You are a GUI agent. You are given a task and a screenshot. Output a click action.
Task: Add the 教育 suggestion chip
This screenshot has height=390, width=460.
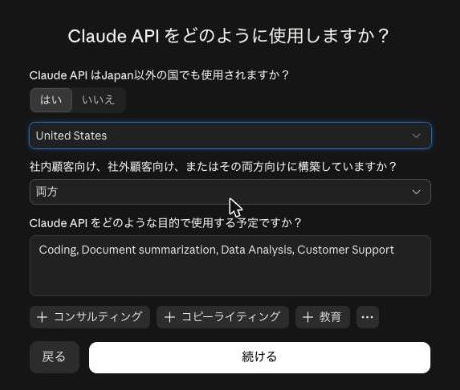[322, 317]
